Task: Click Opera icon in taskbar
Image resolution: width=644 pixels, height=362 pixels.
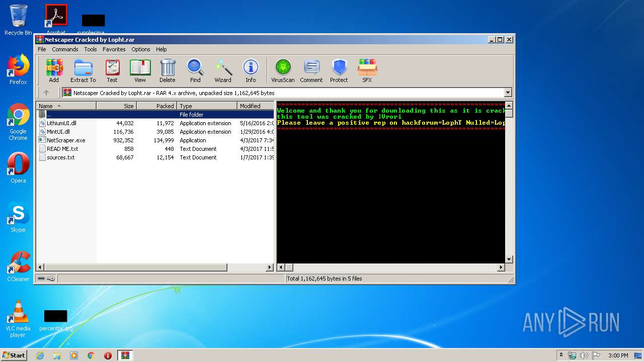Action: (x=108, y=355)
